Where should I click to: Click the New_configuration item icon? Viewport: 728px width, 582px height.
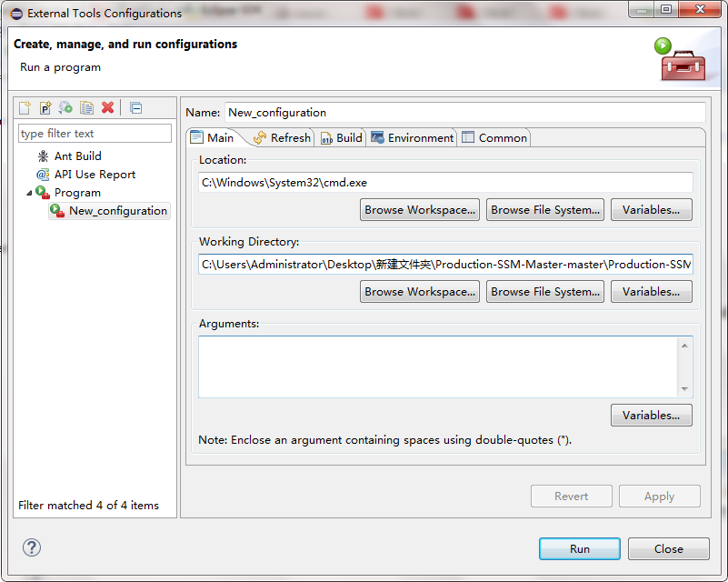pos(57,210)
